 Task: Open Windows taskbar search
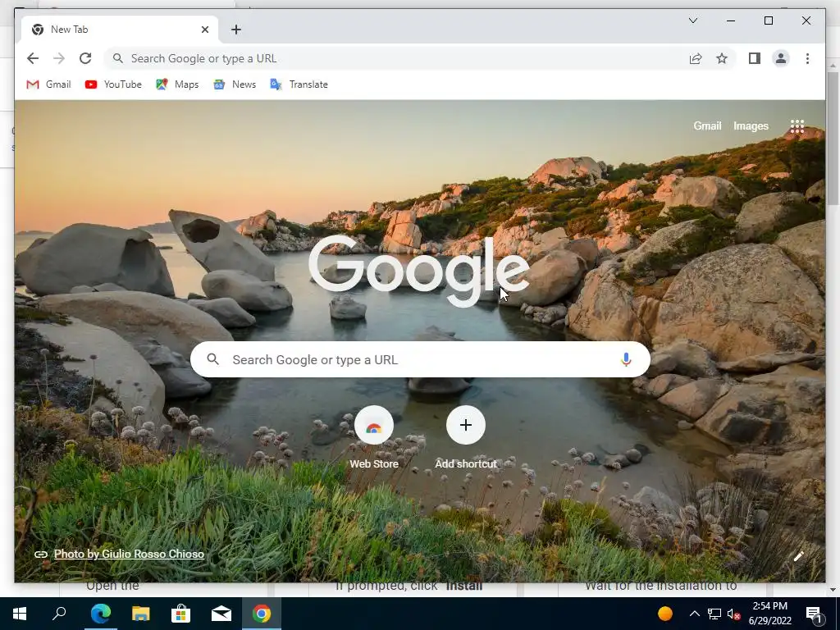tap(59, 614)
